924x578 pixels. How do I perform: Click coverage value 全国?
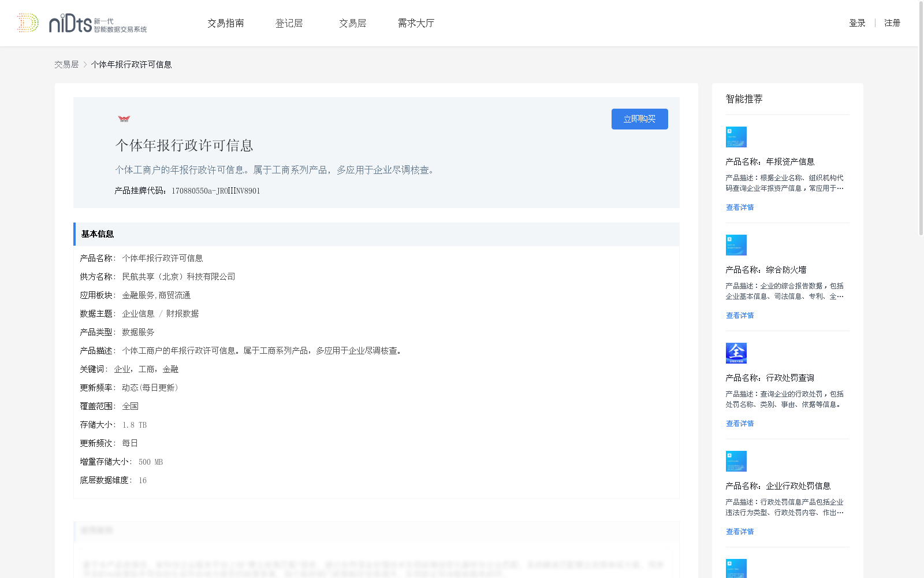click(130, 406)
